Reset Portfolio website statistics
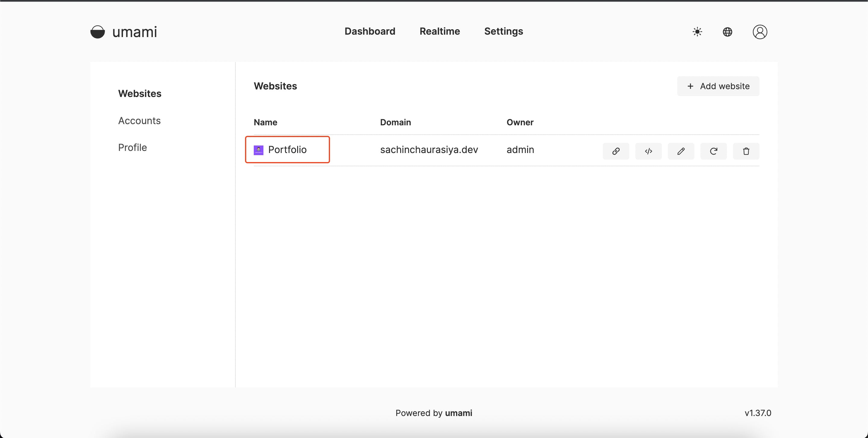Screen dimensions: 868x438 713,151
